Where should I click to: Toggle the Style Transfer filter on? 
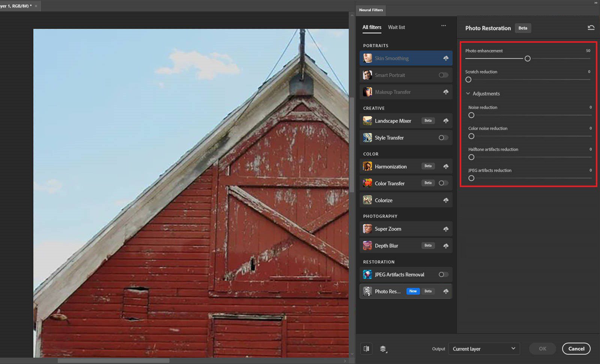point(443,138)
